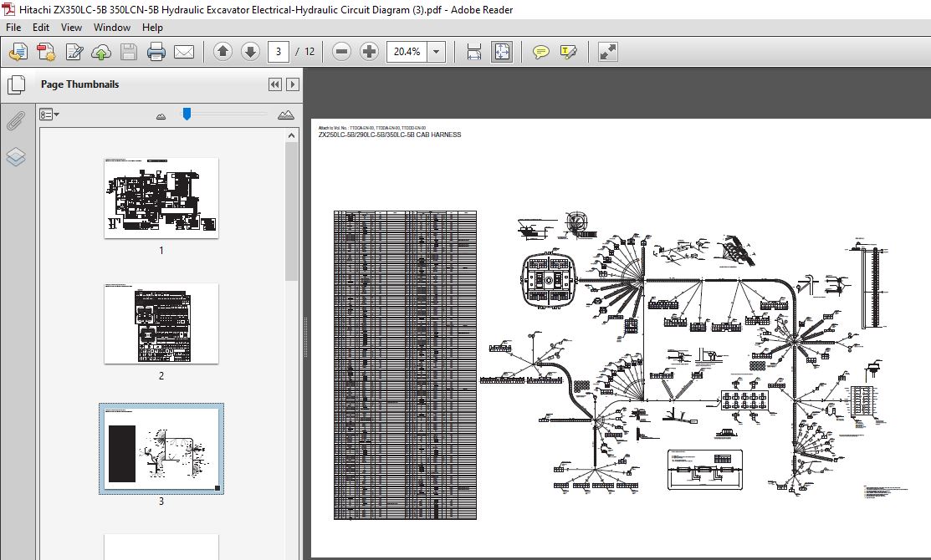Expand the navigation pane arrow button

(x=292, y=84)
